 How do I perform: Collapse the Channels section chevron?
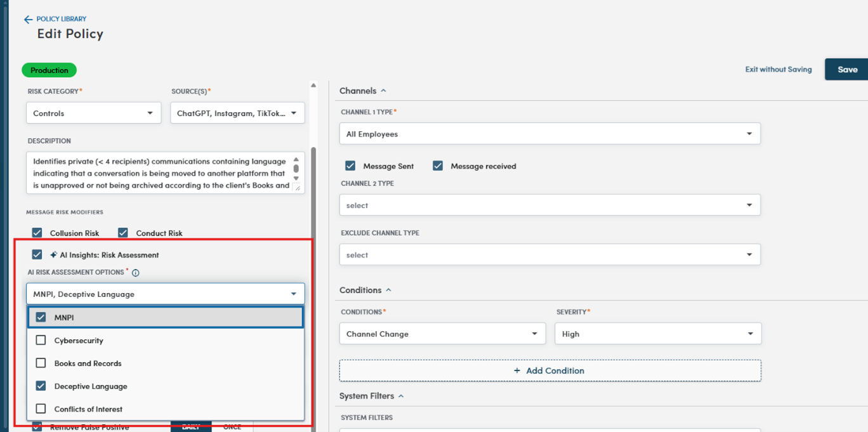click(383, 91)
